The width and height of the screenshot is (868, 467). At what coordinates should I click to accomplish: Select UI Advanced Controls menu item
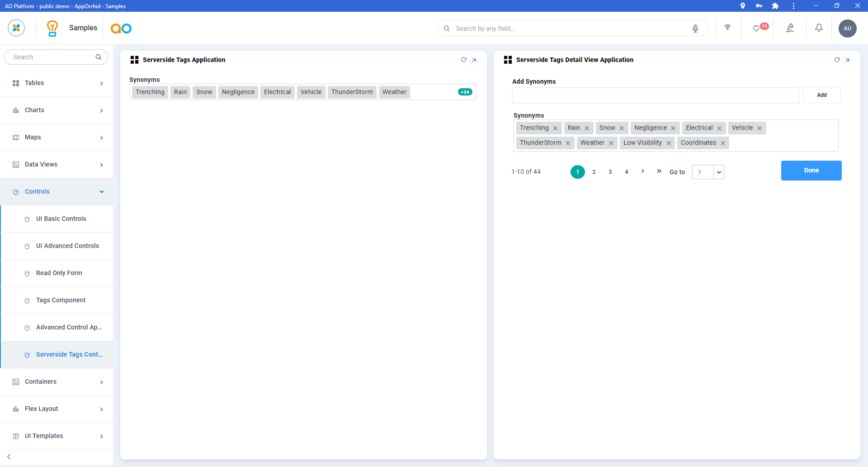(67, 246)
